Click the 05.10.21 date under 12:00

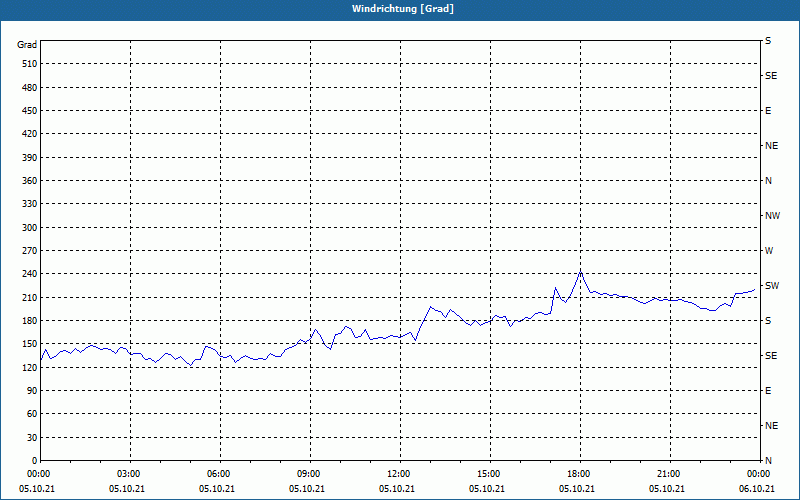coord(396,488)
